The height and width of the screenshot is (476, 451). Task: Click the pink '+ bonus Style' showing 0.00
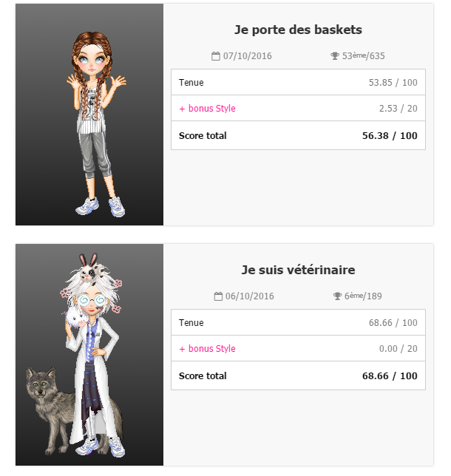(x=208, y=349)
